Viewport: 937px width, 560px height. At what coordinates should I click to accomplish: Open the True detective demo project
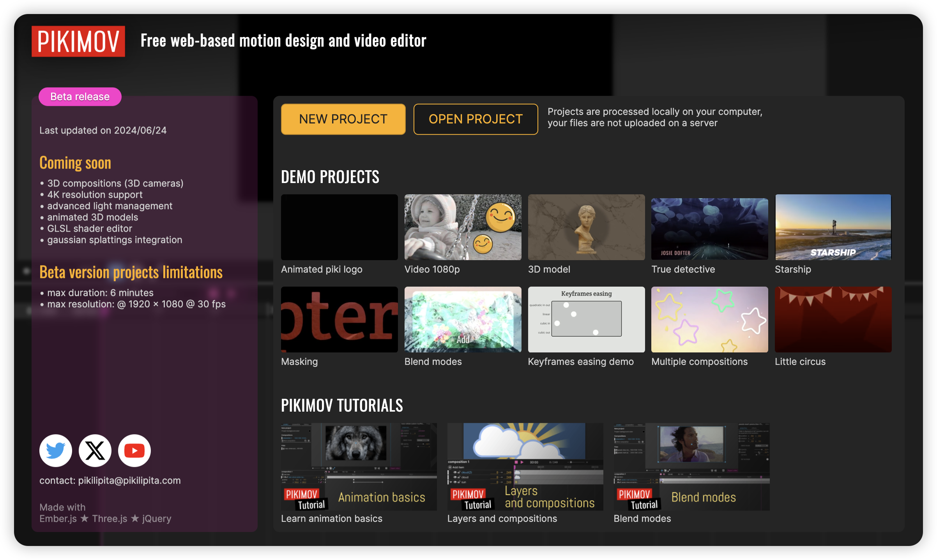709,227
